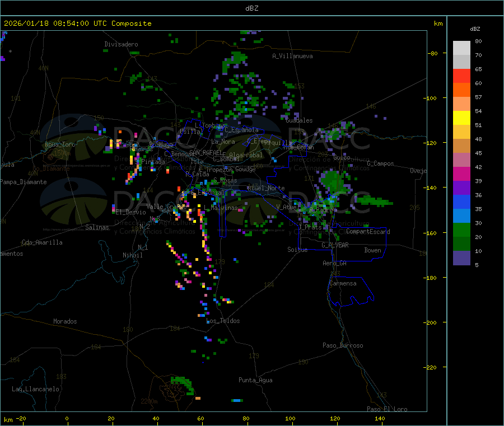The width and height of the screenshot is (504, 426).
Task: Click the Paso_El_Loro label
Action: click(x=387, y=409)
